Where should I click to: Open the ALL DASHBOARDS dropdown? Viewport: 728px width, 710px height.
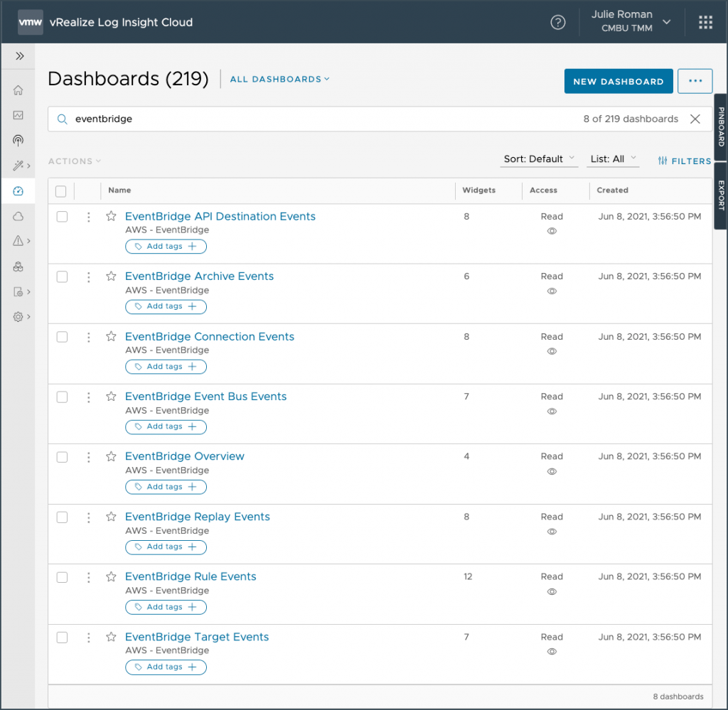coord(279,80)
